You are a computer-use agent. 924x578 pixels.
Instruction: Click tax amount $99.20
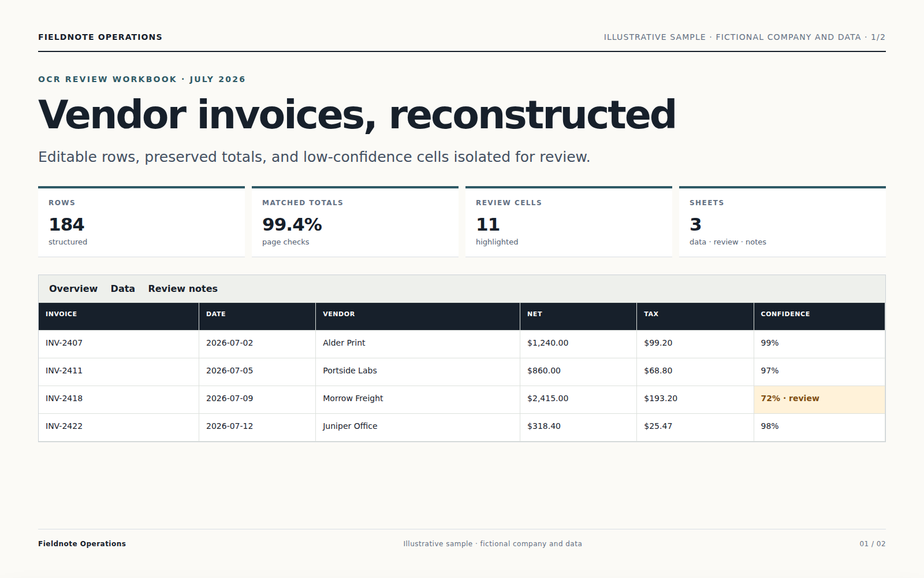(x=695, y=344)
